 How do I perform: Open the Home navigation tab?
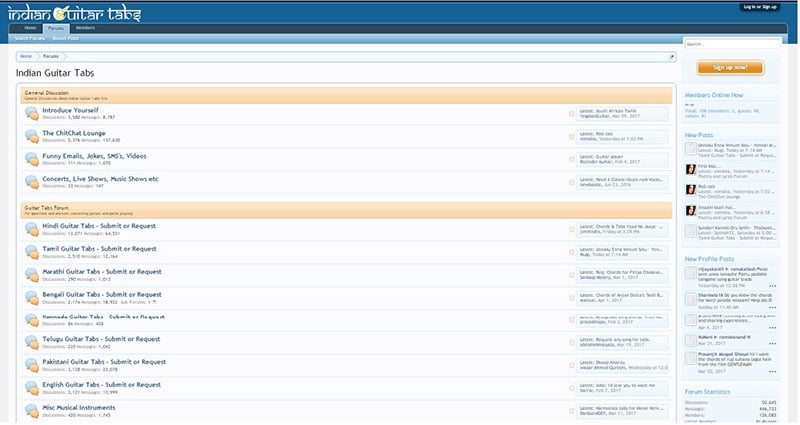click(x=30, y=28)
